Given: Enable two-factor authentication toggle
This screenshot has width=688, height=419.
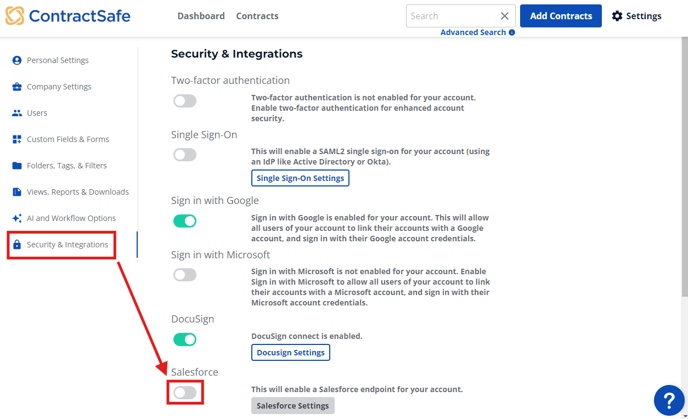Looking at the screenshot, I should click(185, 101).
